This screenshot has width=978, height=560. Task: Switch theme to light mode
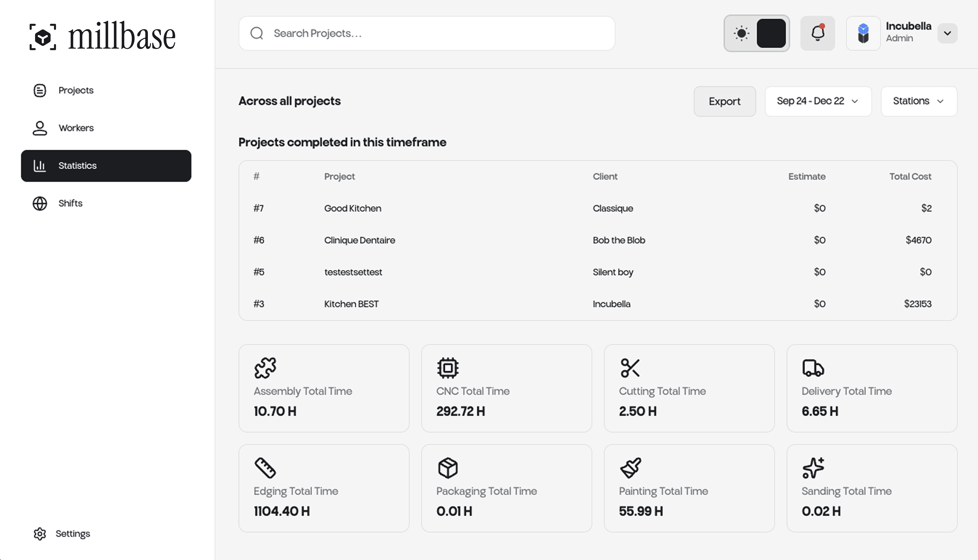(x=742, y=34)
